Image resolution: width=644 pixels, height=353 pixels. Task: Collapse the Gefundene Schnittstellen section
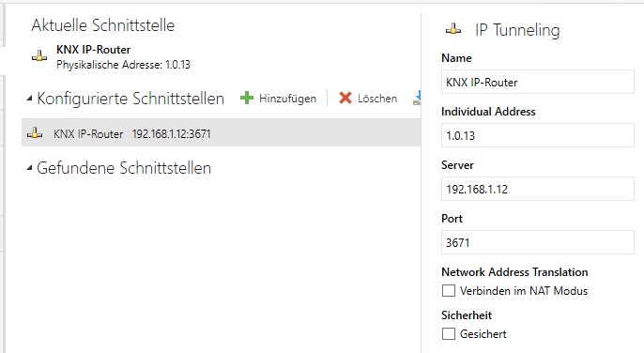29,168
